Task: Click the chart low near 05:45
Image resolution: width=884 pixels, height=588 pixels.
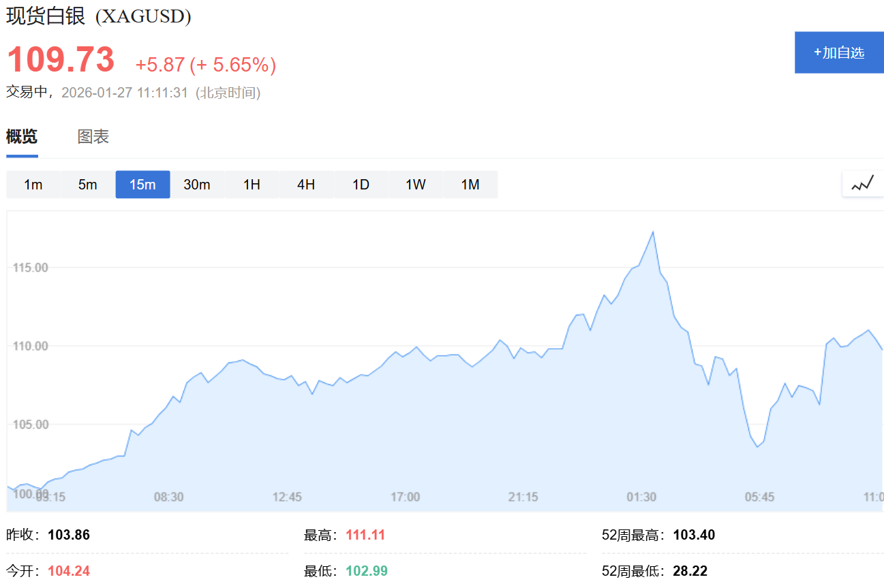Action: pyautogui.click(x=757, y=447)
